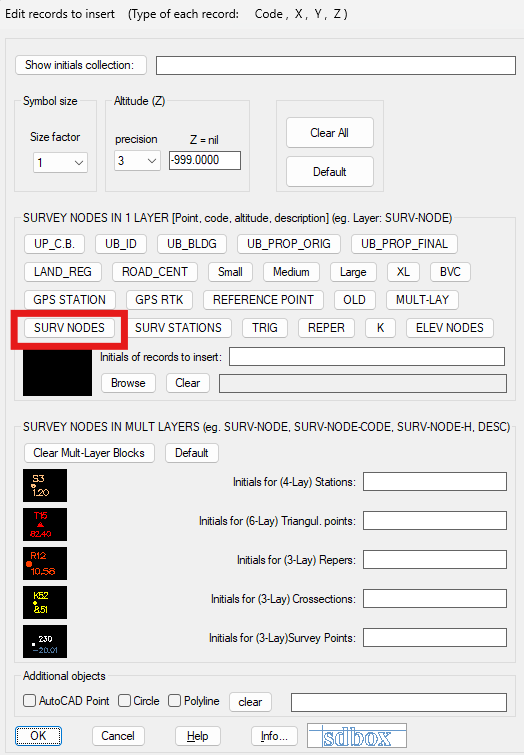Viewport: 524px width, 755px height.
Task: Check the Polyline option
Action: (x=174, y=701)
